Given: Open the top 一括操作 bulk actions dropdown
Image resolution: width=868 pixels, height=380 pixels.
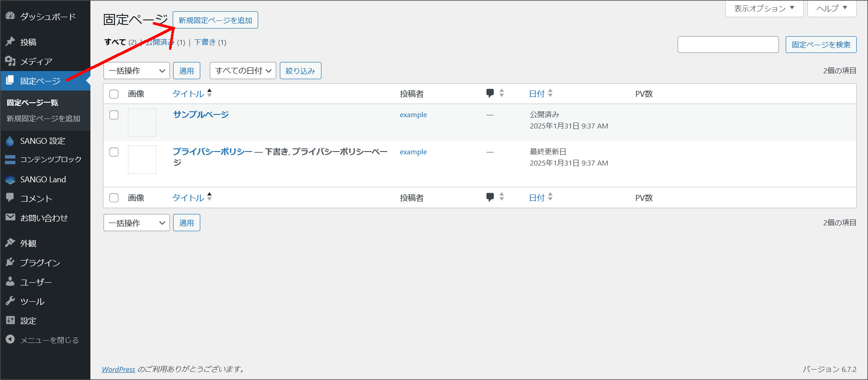Looking at the screenshot, I should [137, 71].
